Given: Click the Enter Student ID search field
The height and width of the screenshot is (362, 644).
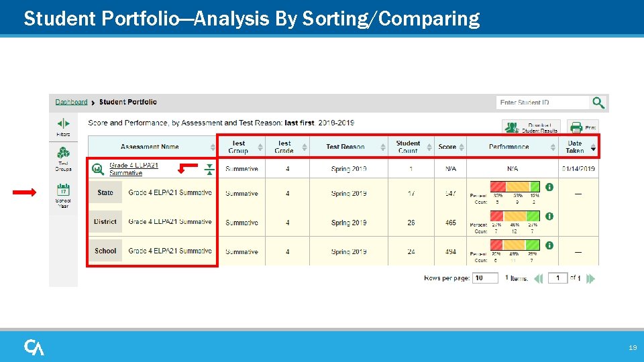Looking at the screenshot, I should 542,102.
